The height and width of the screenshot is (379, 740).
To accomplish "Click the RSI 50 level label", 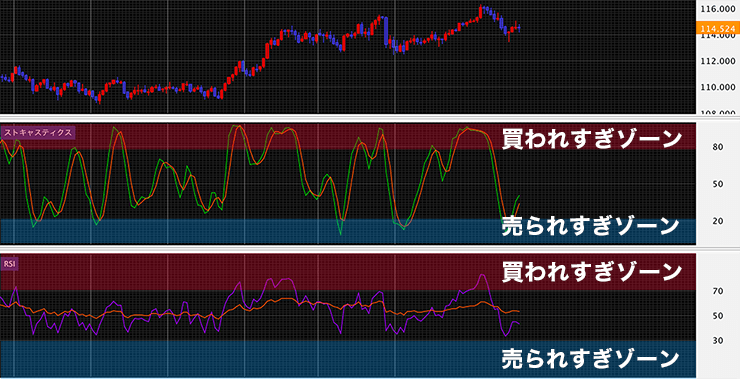I will click(718, 316).
